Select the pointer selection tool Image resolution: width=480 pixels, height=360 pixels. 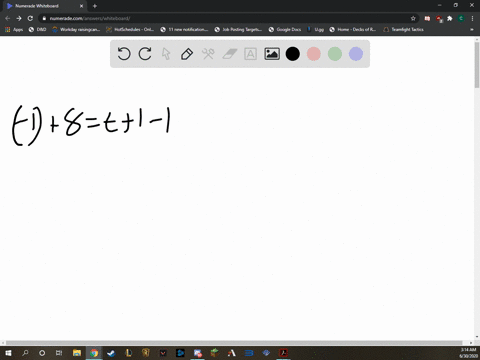(x=166, y=54)
